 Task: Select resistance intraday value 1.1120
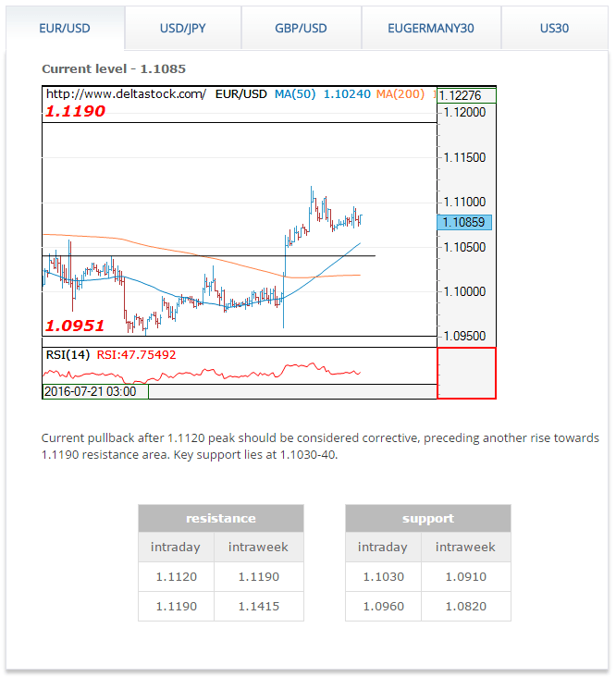click(x=176, y=577)
